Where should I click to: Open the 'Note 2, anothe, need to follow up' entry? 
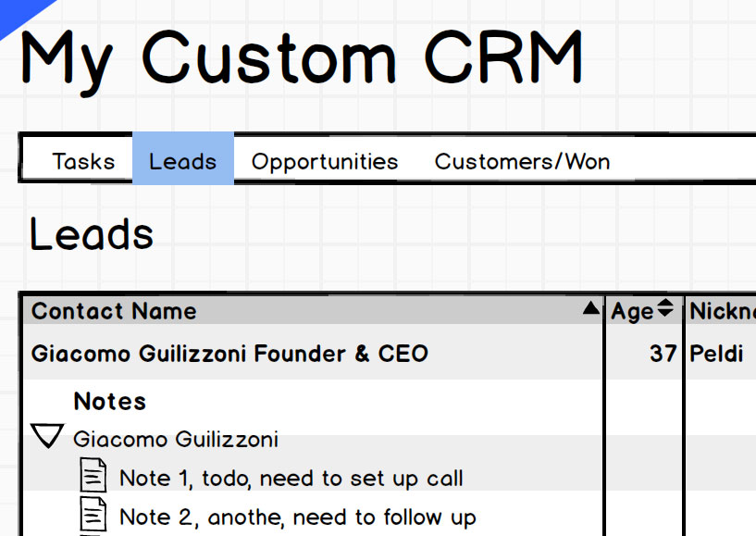(297, 517)
